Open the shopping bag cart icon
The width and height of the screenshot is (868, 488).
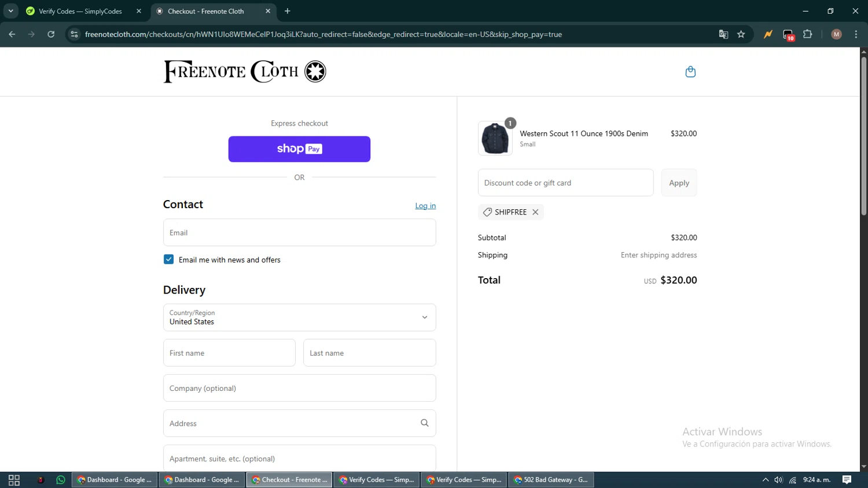(690, 72)
